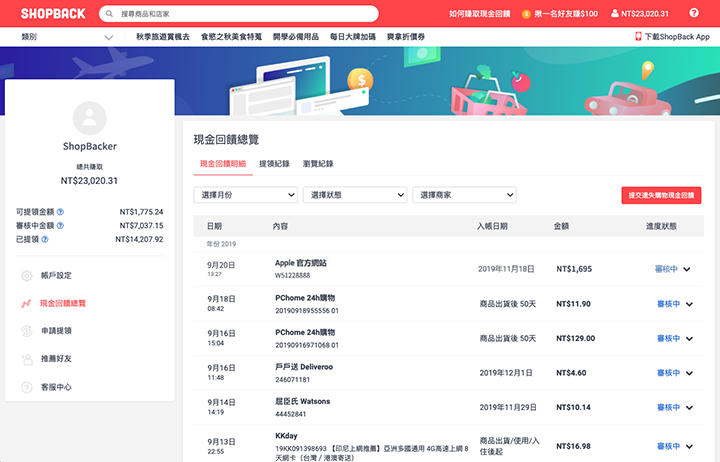Click the KKday merchant name

point(286,436)
